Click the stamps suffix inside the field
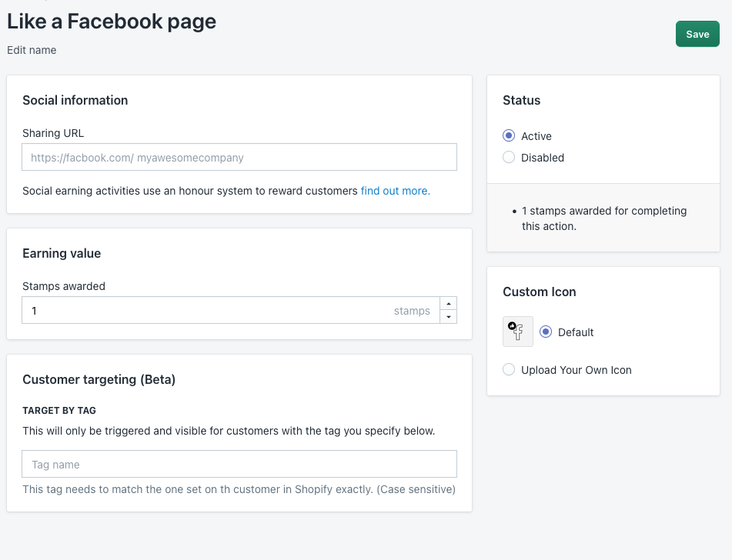Viewport: 732px width, 560px height. coord(412,311)
